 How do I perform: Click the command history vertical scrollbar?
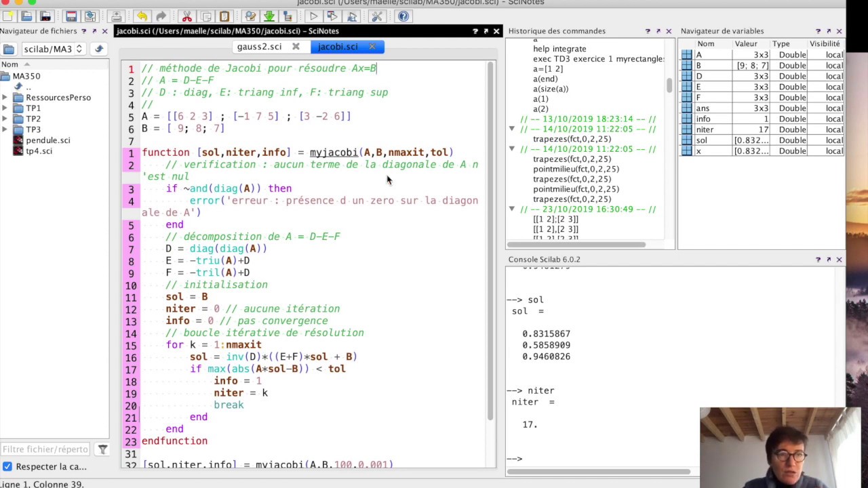(670, 85)
